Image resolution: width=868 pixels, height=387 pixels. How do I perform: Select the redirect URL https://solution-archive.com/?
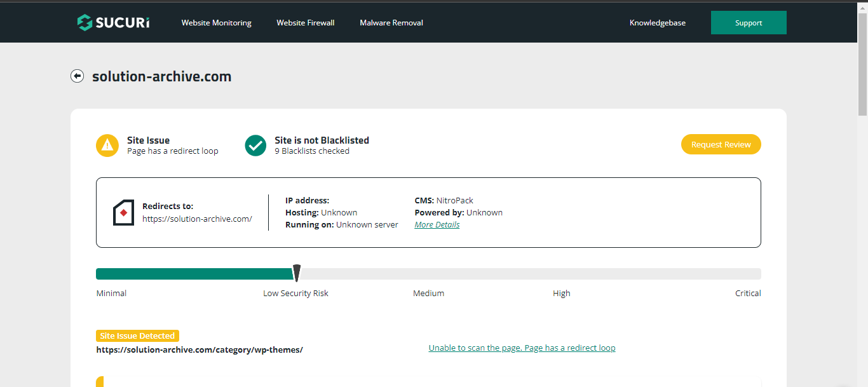click(x=197, y=219)
